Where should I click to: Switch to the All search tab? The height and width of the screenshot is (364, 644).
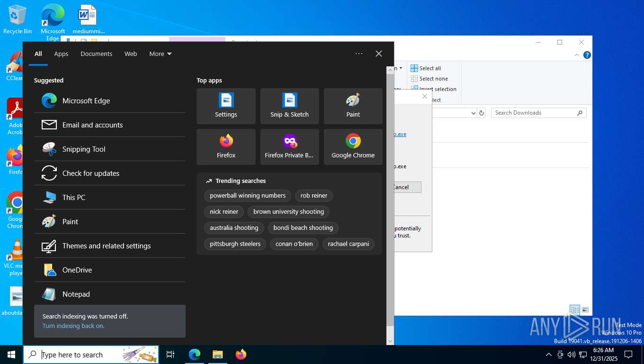click(38, 54)
